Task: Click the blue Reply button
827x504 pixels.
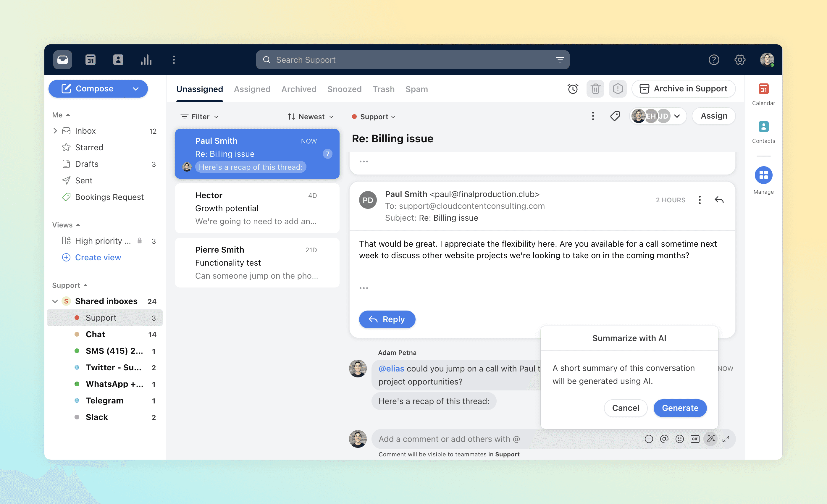Action: (387, 319)
